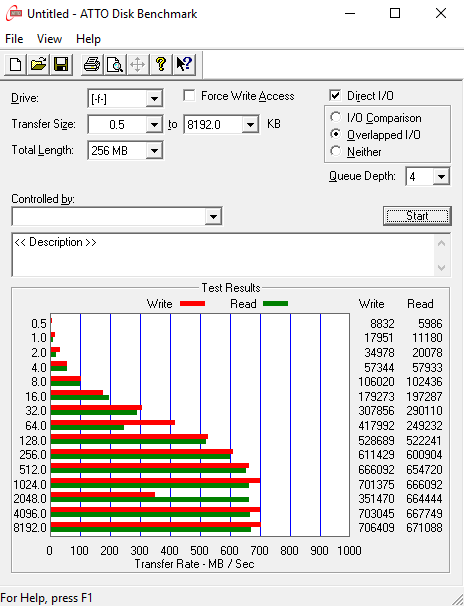Click the write value 8832

click(x=382, y=324)
